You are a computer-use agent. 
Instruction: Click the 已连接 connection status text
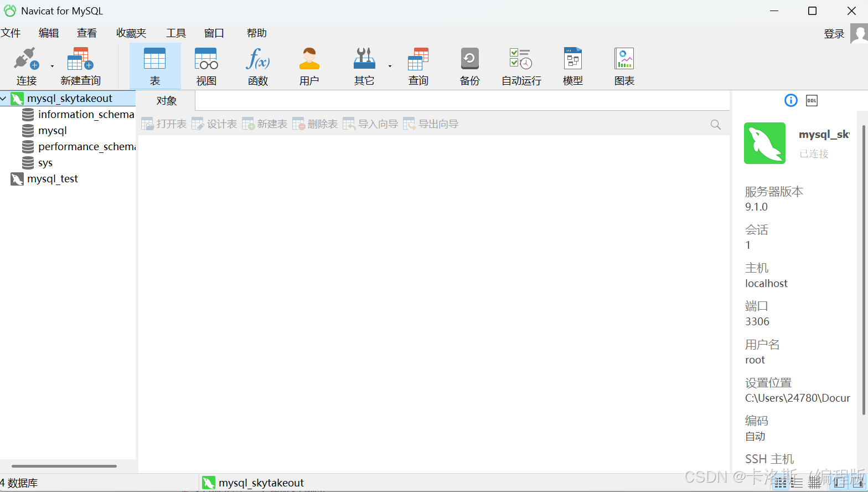(814, 154)
